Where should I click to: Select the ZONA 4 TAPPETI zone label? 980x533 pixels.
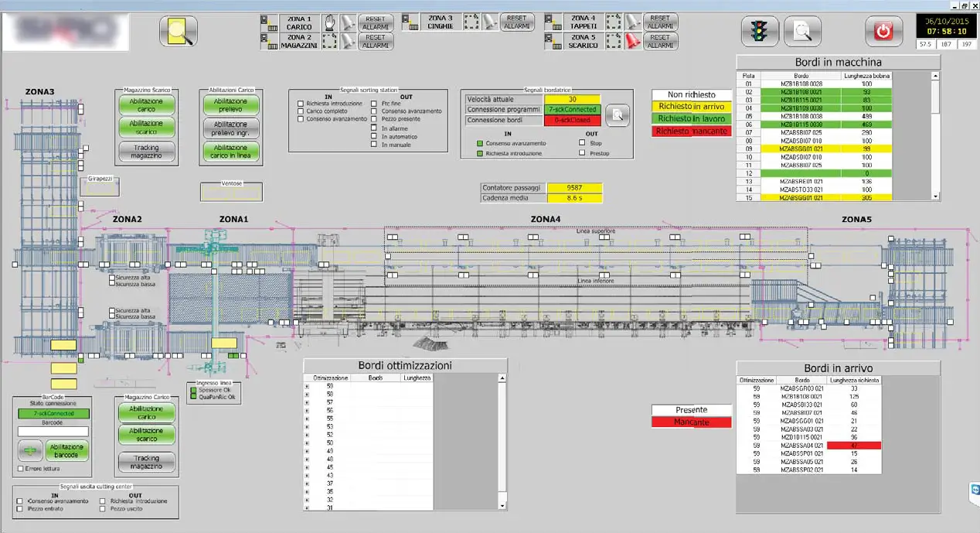(x=583, y=22)
